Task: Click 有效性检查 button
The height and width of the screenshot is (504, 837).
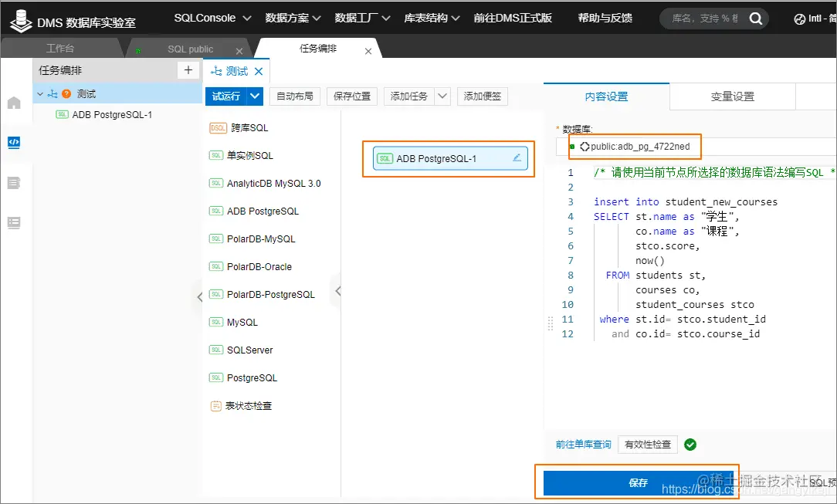Action: [x=648, y=445]
